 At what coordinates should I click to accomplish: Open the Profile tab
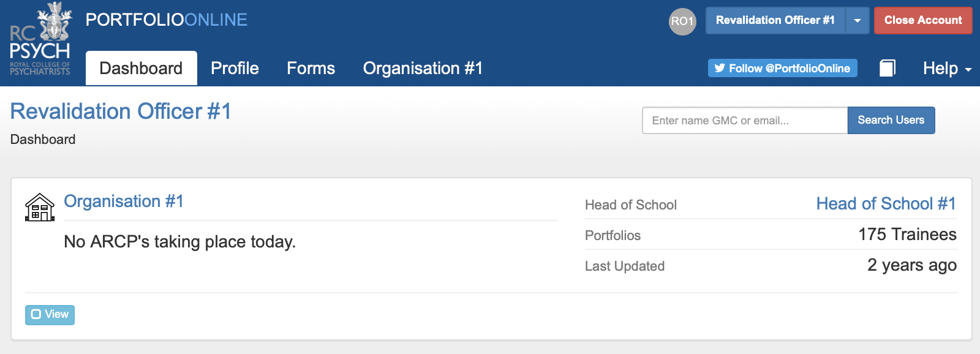[x=235, y=68]
